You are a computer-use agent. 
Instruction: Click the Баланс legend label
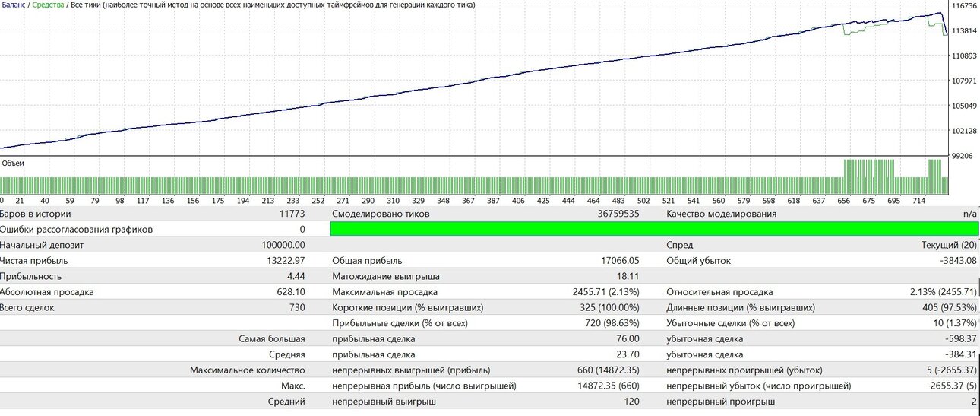tap(14, 5)
